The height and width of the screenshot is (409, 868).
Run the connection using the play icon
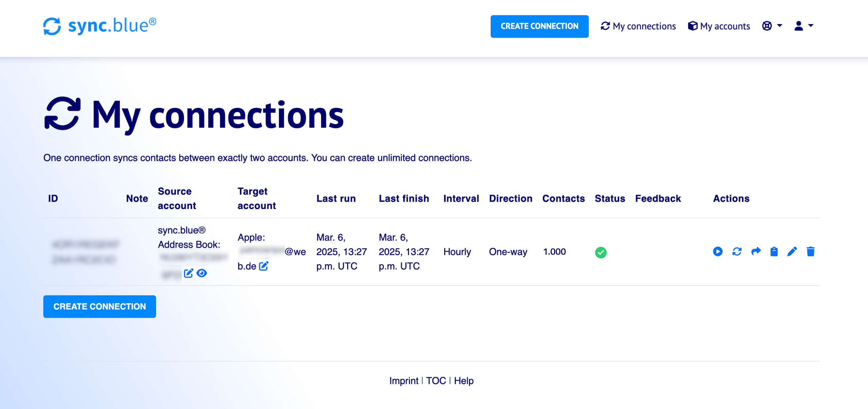point(718,252)
